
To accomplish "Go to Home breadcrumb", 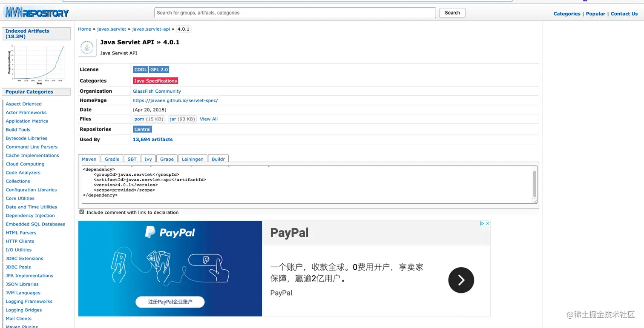I will (84, 29).
